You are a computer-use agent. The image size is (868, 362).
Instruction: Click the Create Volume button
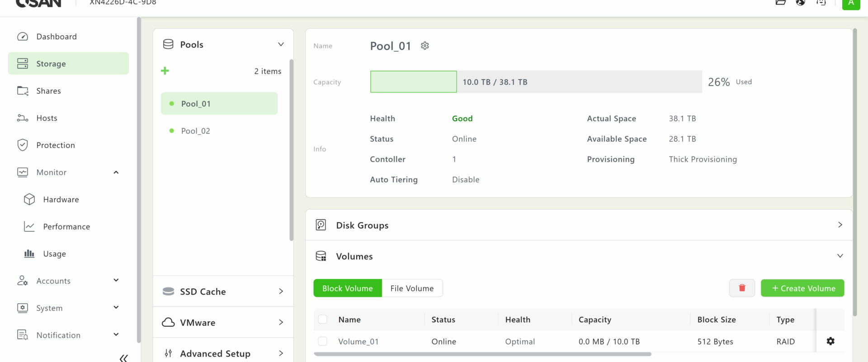coord(802,288)
